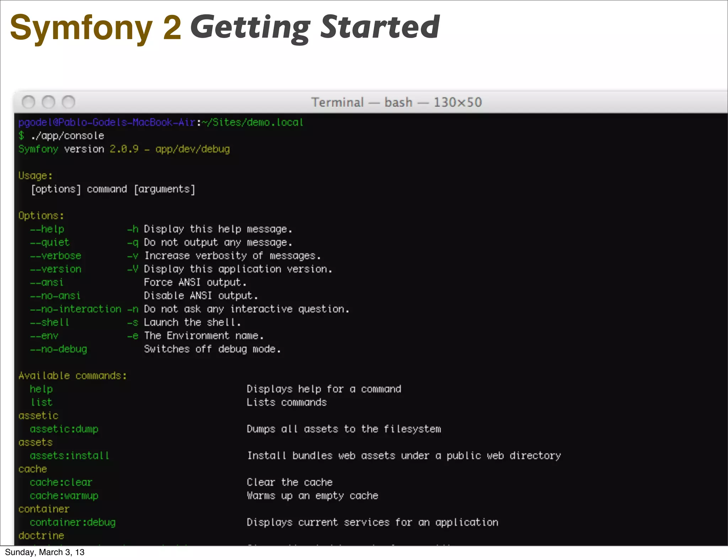
Task: Click the '--verbose' option
Action: point(56,256)
